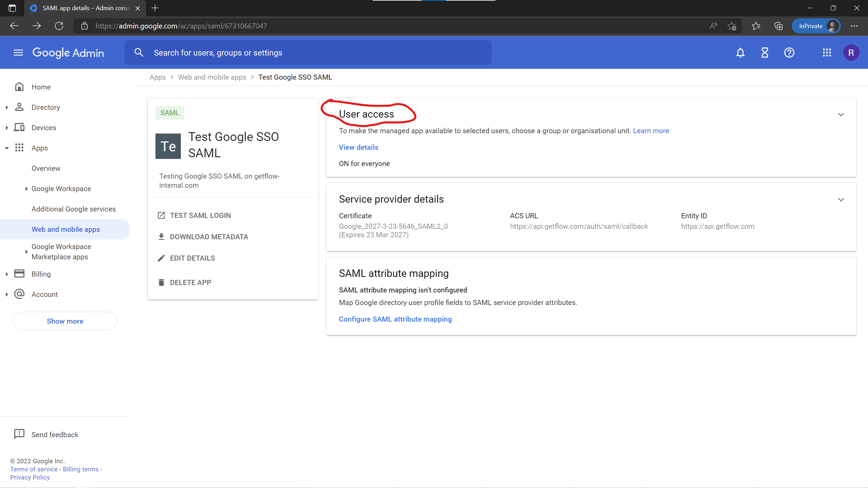
Task: Click DELETE APP
Action: click(x=185, y=283)
